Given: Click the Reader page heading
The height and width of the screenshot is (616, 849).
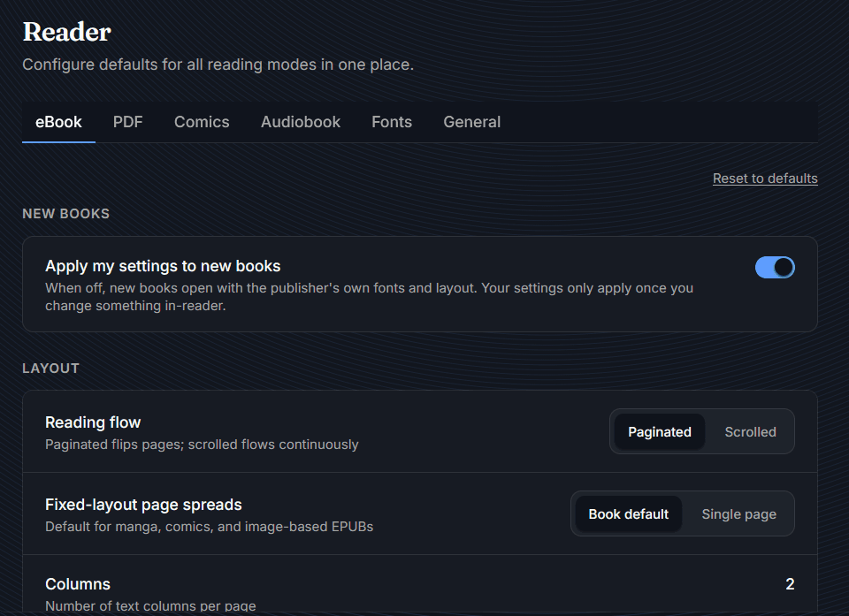Looking at the screenshot, I should click(66, 32).
